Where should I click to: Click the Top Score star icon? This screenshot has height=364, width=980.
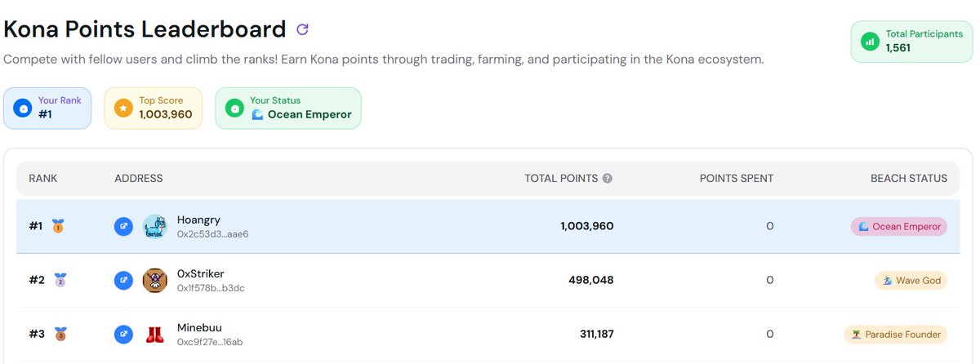123,108
